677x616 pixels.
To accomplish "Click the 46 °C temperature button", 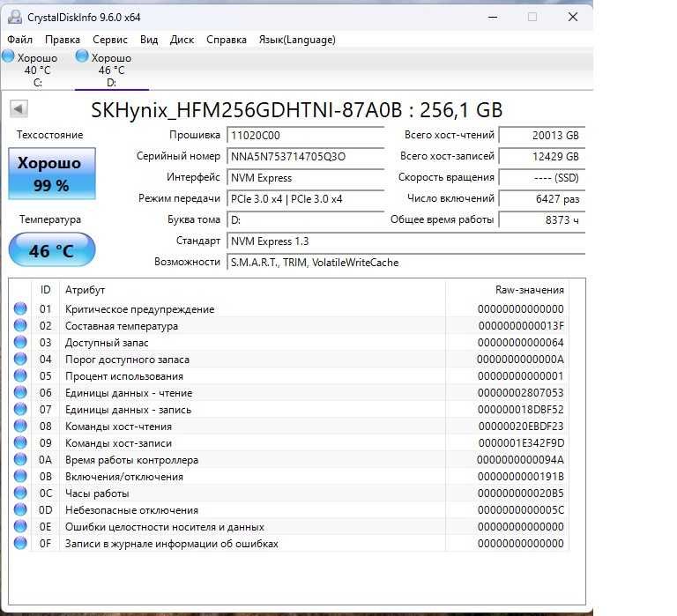I will (x=52, y=249).
